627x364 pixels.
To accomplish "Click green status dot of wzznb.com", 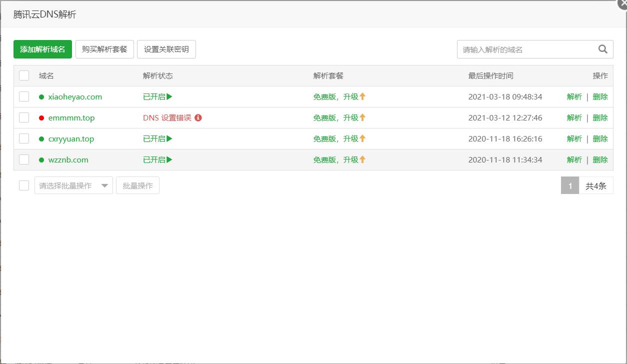I will pyautogui.click(x=41, y=160).
